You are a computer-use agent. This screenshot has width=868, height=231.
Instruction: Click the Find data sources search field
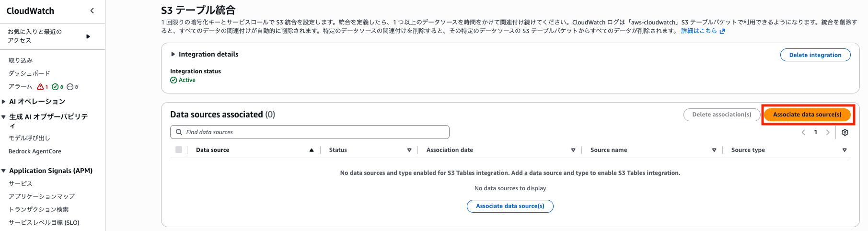pyautogui.click(x=310, y=132)
